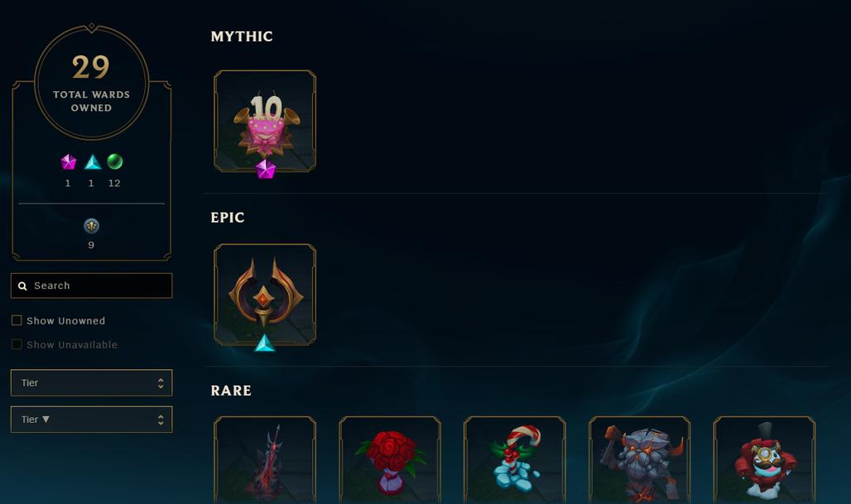The image size is (851, 504).
Task: Click the blue epic triangle gem in summary panel
Action: 92,161
